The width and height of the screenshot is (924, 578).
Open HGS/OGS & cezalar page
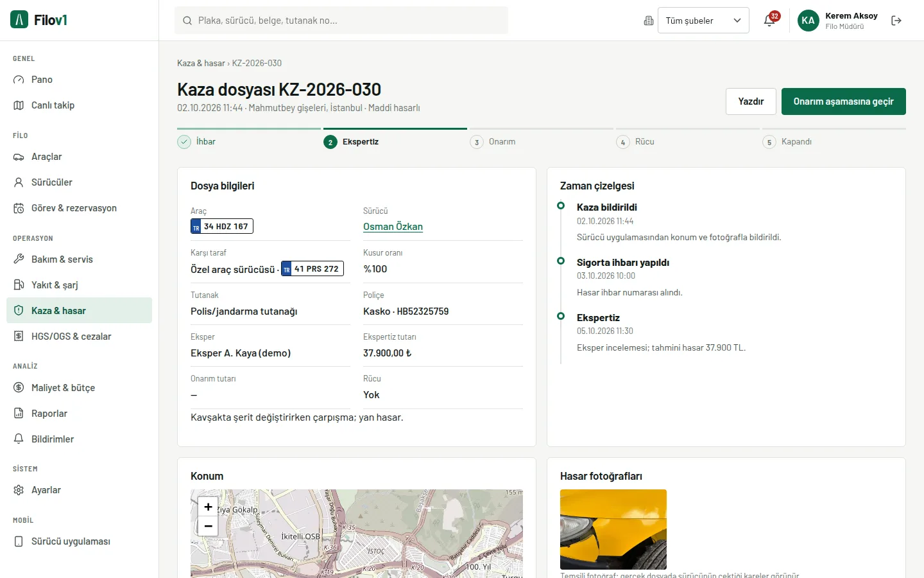pos(79,337)
